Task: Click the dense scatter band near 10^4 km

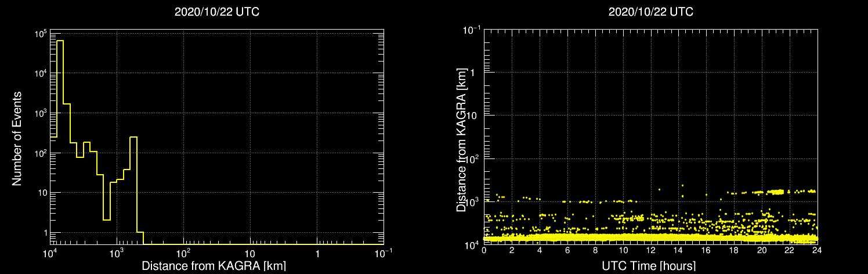Action: tap(650, 238)
